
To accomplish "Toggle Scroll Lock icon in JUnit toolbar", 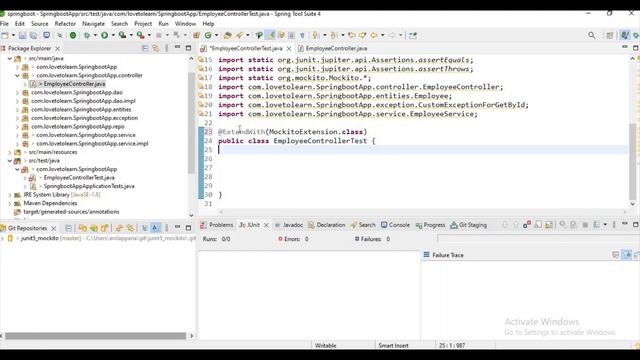I will 549,224.
